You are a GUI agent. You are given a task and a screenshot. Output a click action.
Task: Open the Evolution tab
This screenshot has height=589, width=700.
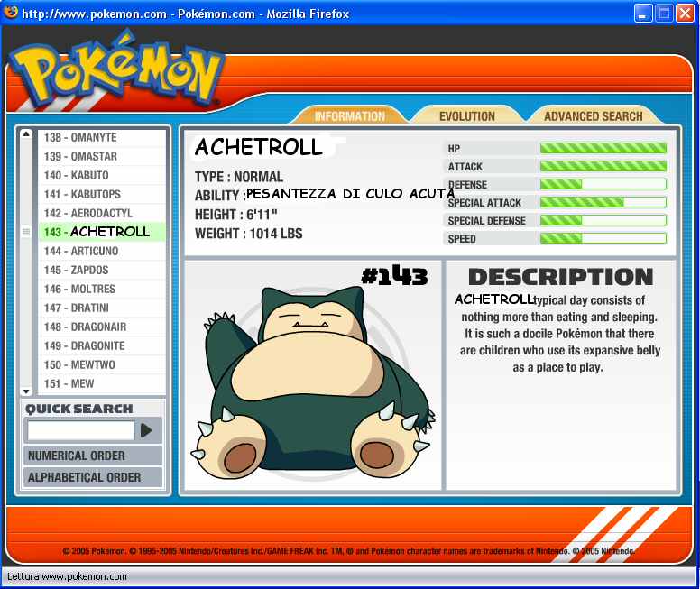coord(467,116)
